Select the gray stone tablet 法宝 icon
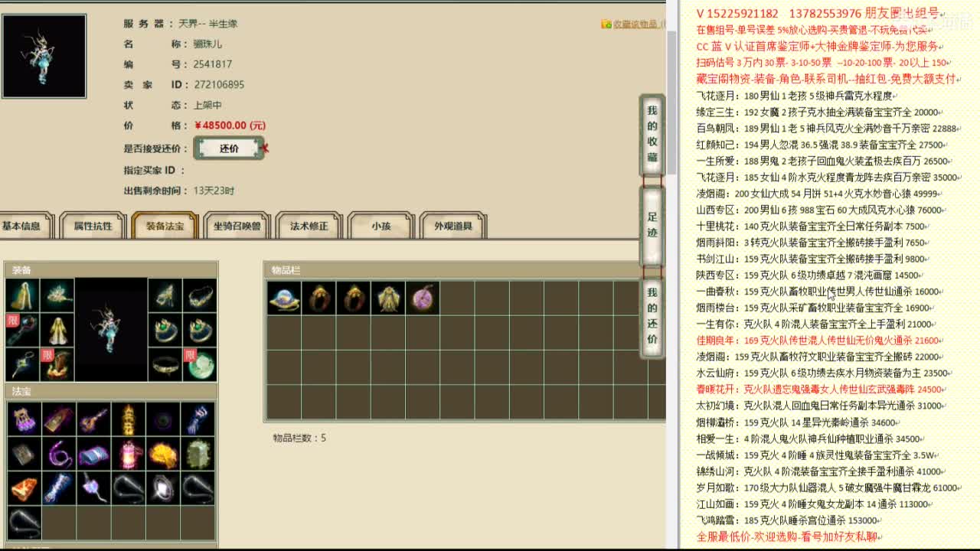This screenshot has height=551, width=980. (x=24, y=454)
